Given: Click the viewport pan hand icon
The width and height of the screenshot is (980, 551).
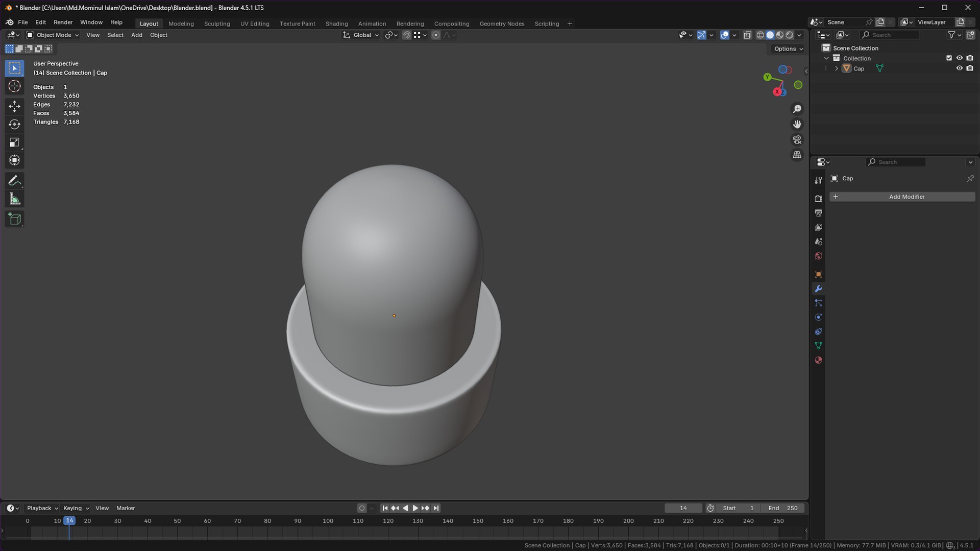Looking at the screenshot, I should click(x=797, y=124).
